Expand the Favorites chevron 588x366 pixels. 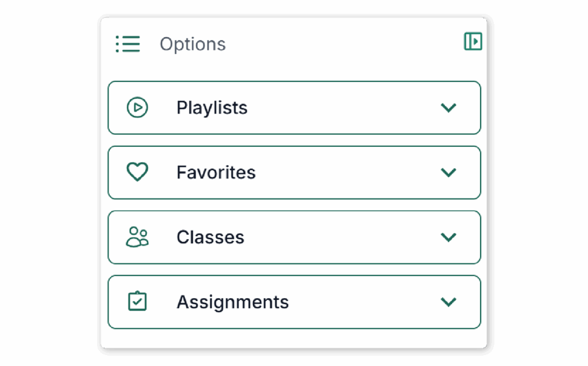click(x=448, y=173)
